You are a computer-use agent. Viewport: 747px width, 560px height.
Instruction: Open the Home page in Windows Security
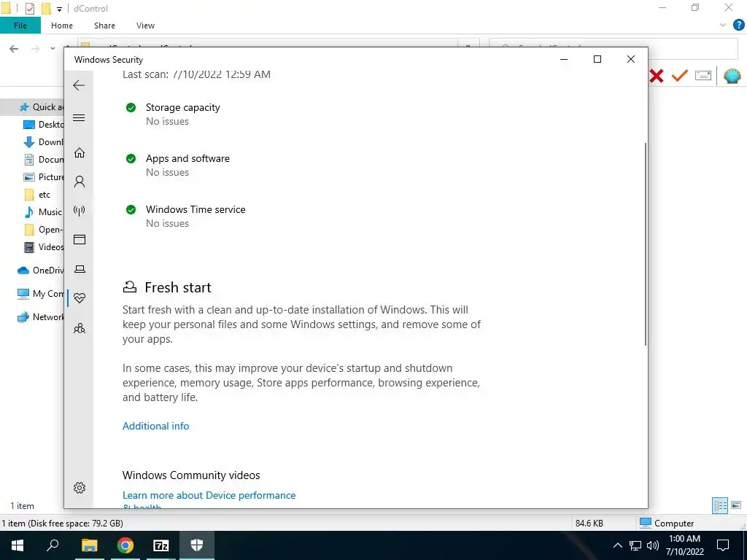click(80, 152)
